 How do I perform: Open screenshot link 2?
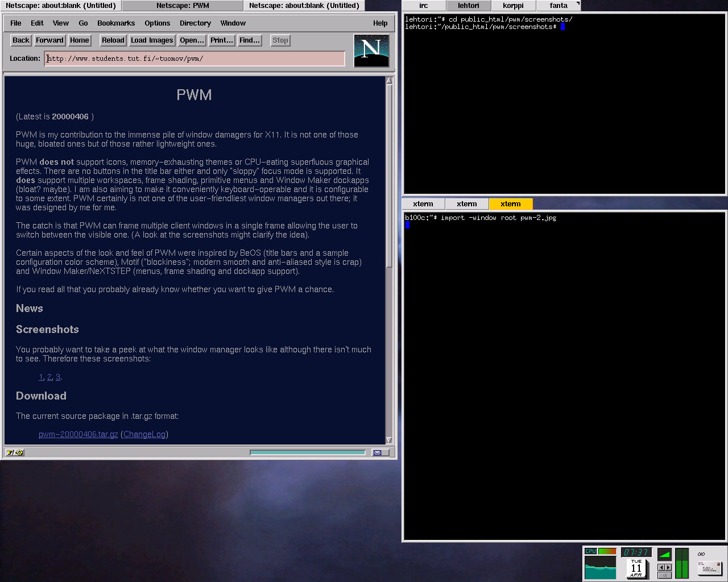(49, 377)
